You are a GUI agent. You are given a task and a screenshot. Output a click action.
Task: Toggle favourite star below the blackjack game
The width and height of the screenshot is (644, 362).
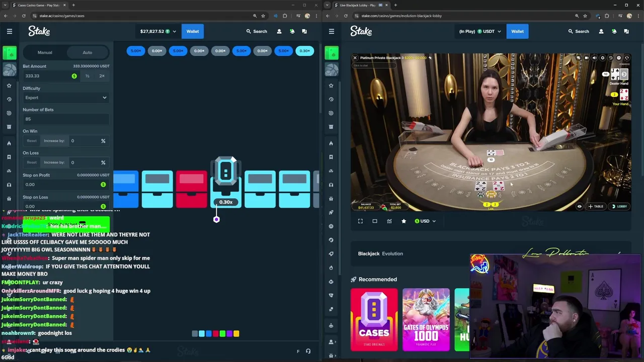[x=404, y=221]
